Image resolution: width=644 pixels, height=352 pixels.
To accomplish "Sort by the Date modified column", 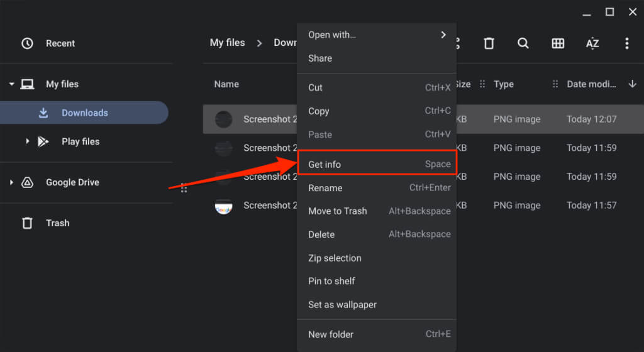I will (x=591, y=84).
